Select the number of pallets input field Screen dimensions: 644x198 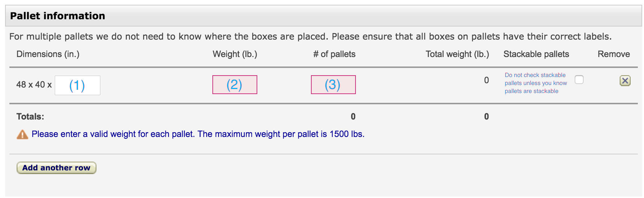click(x=333, y=85)
